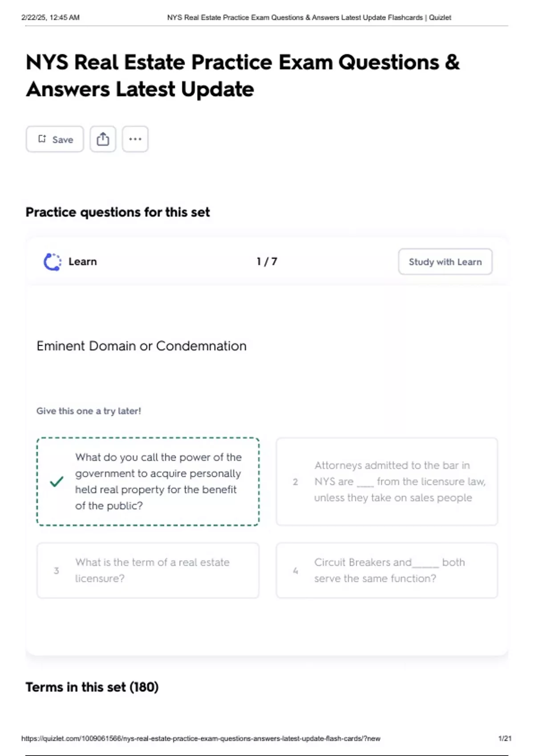Click the number 2 option badge
This screenshot has height=756, width=534.
click(x=295, y=482)
